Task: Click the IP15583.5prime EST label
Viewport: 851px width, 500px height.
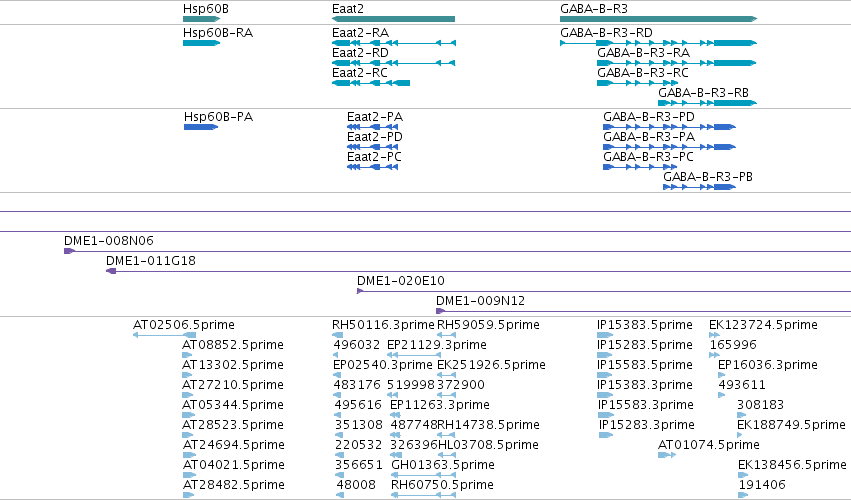Action: point(645,365)
